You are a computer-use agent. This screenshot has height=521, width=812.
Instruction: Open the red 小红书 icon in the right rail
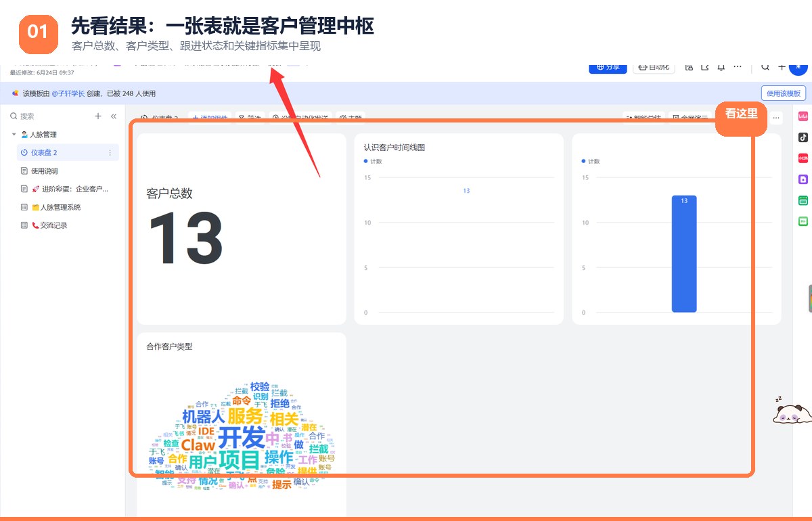tap(803, 158)
